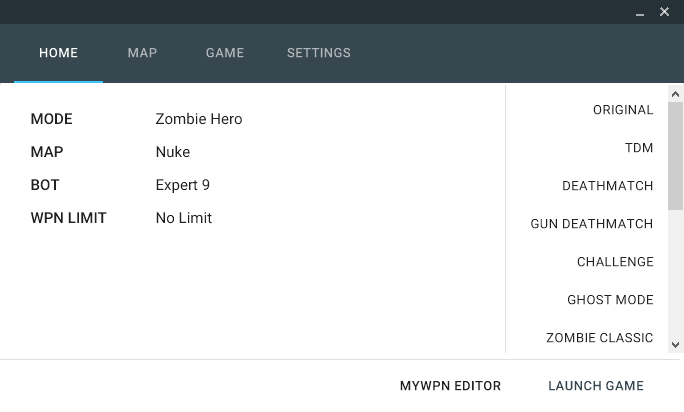Open the GAME tab

(225, 53)
